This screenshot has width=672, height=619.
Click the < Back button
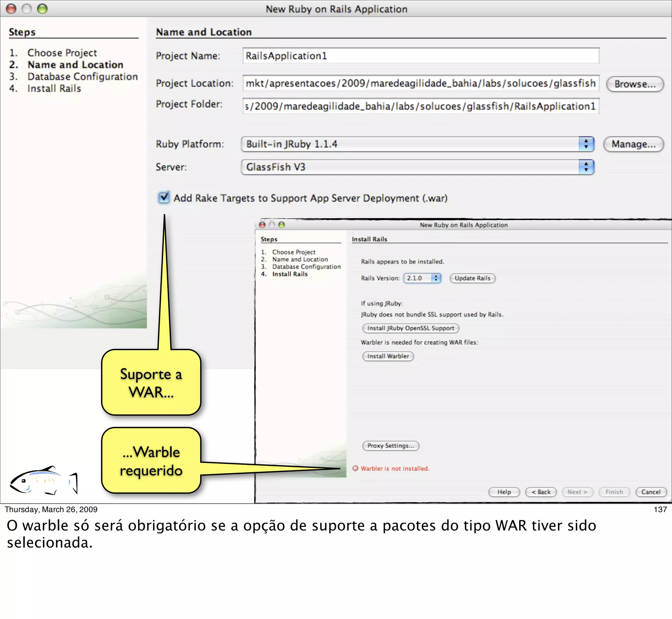(x=541, y=492)
